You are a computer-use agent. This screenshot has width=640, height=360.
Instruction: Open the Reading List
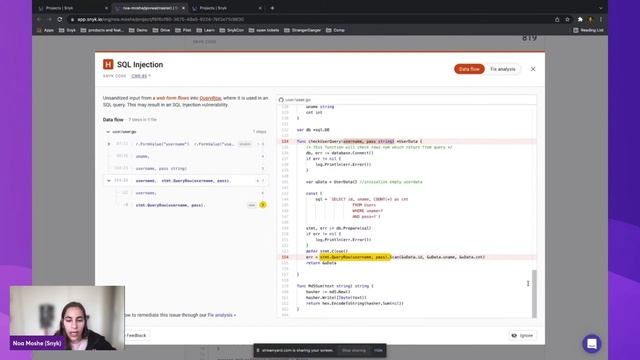click(588, 30)
